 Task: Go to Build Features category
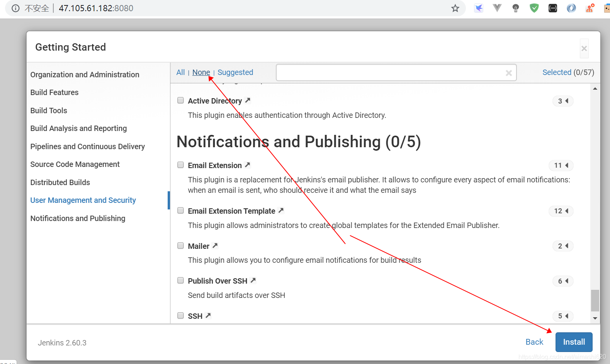pos(54,92)
